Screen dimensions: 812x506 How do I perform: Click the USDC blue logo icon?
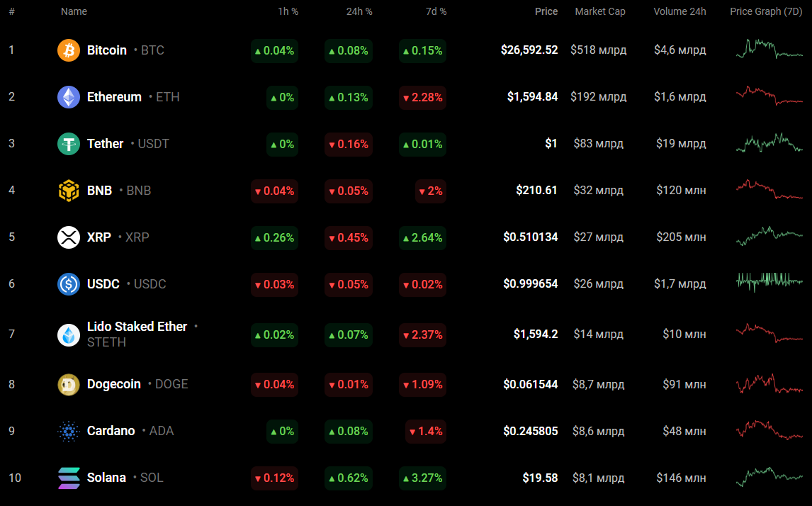click(69, 284)
